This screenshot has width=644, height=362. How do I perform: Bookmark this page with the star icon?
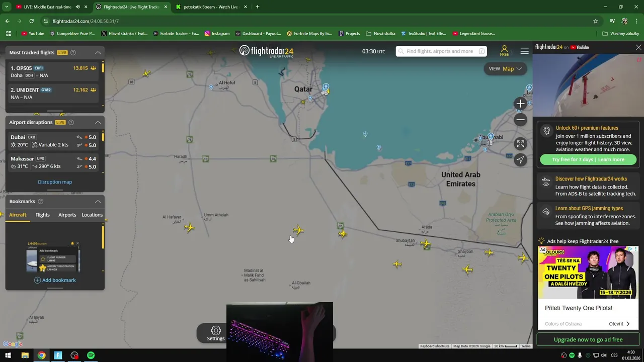click(x=596, y=21)
